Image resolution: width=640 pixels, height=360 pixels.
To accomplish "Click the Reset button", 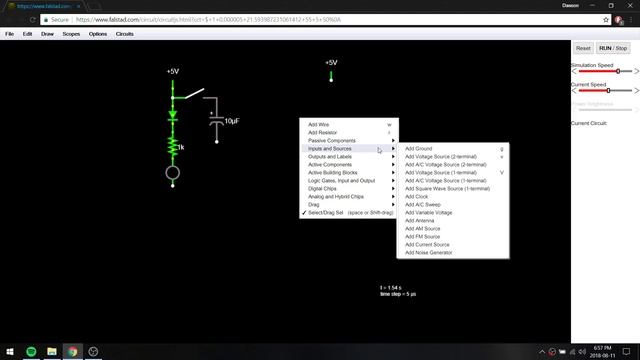I will (583, 48).
